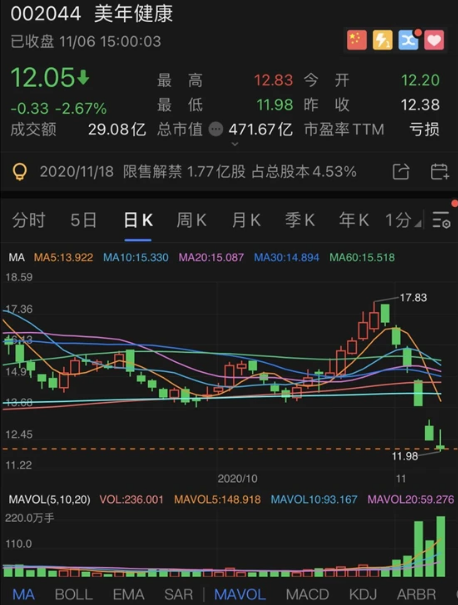Tap the blue shuffle compare icon
The height and width of the screenshot is (605, 458).
(408, 40)
